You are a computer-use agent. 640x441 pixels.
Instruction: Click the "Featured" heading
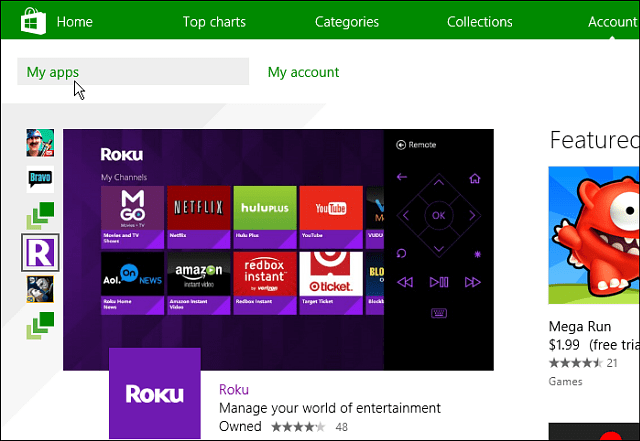pos(595,140)
